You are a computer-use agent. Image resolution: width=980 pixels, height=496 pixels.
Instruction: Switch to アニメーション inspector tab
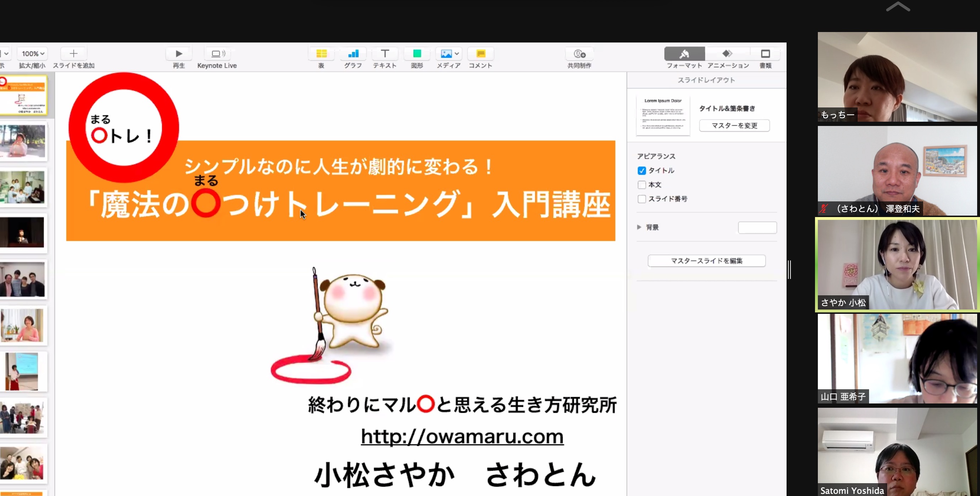coord(728,54)
